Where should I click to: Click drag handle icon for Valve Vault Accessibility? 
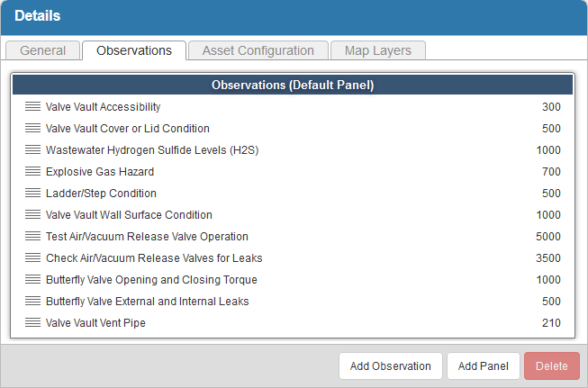32,107
